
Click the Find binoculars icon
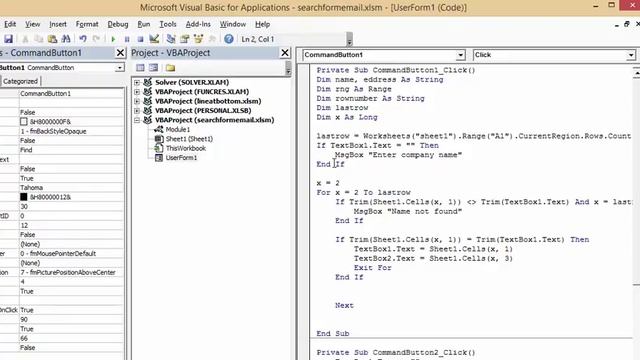coord(66,39)
